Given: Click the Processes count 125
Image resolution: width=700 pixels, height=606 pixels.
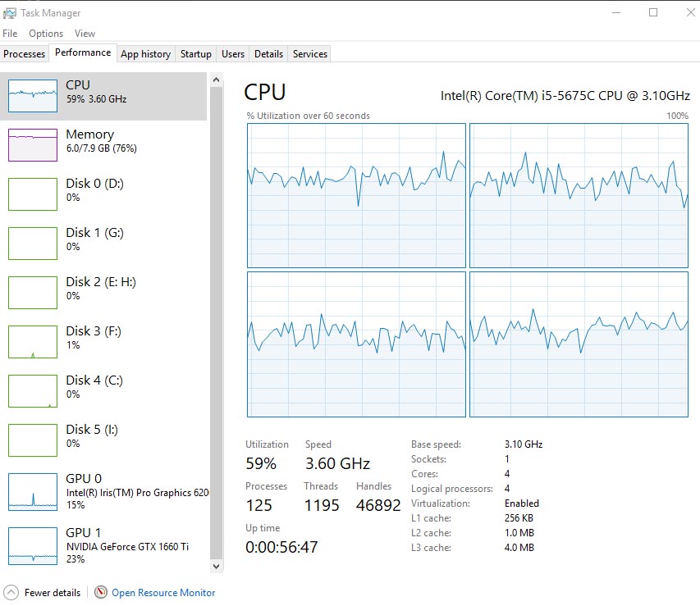Looking at the screenshot, I should tap(259, 505).
